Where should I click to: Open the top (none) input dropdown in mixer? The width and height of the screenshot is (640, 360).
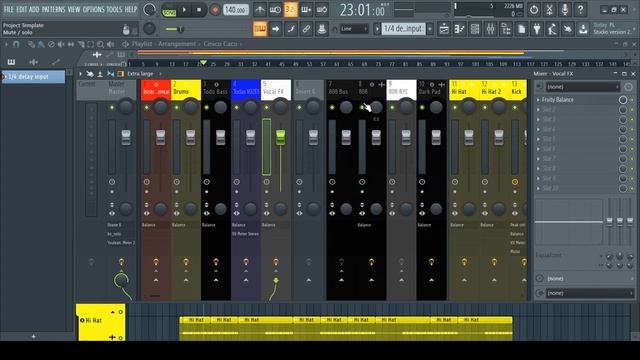[x=582, y=87]
